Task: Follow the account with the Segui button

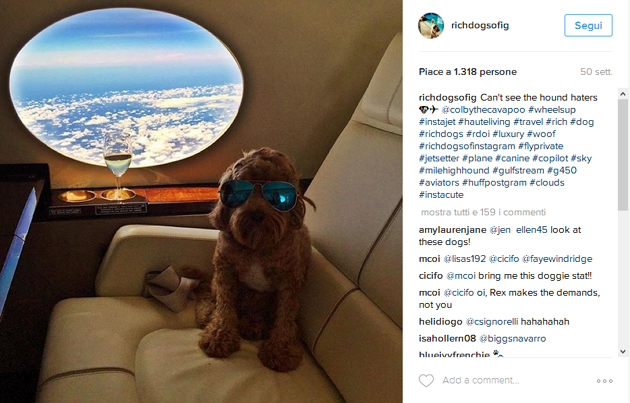Action: click(x=588, y=25)
